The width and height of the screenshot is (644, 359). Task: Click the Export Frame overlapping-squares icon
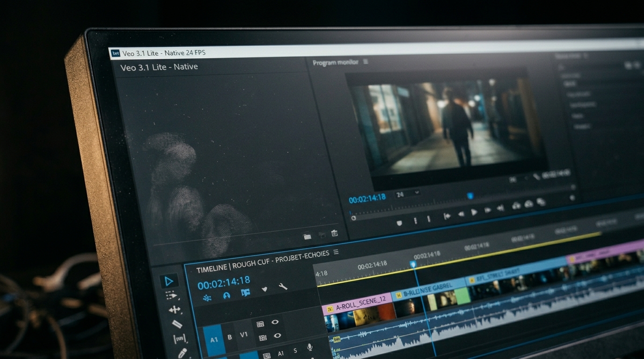pyautogui.click(x=541, y=202)
